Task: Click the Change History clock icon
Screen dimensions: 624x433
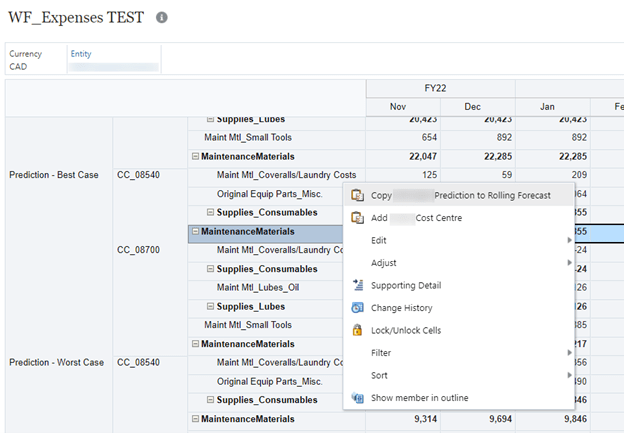Action: point(357,308)
